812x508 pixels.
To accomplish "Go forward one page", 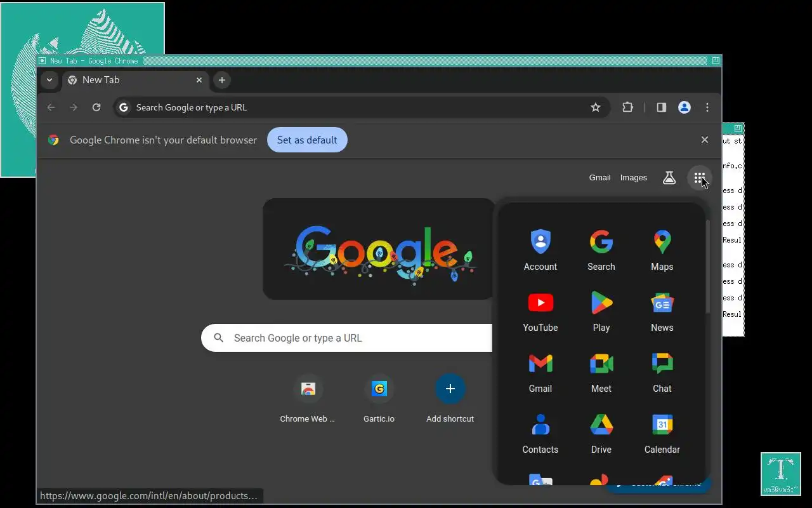I will (x=74, y=107).
